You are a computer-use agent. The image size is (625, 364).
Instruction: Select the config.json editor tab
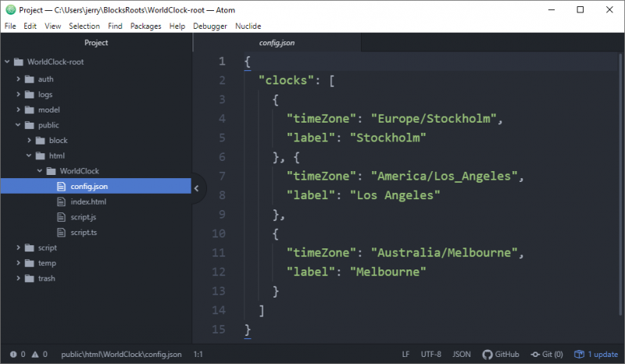pyautogui.click(x=277, y=43)
